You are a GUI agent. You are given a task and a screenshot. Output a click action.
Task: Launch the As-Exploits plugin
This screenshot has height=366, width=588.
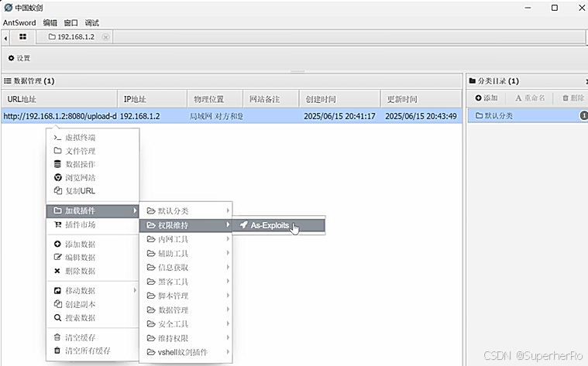point(278,225)
